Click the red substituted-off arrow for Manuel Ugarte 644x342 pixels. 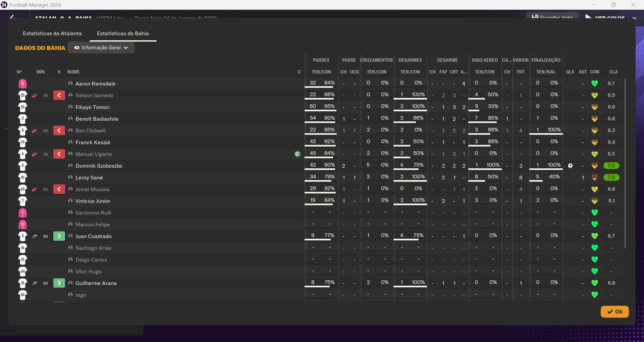click(x=59, y=154)
